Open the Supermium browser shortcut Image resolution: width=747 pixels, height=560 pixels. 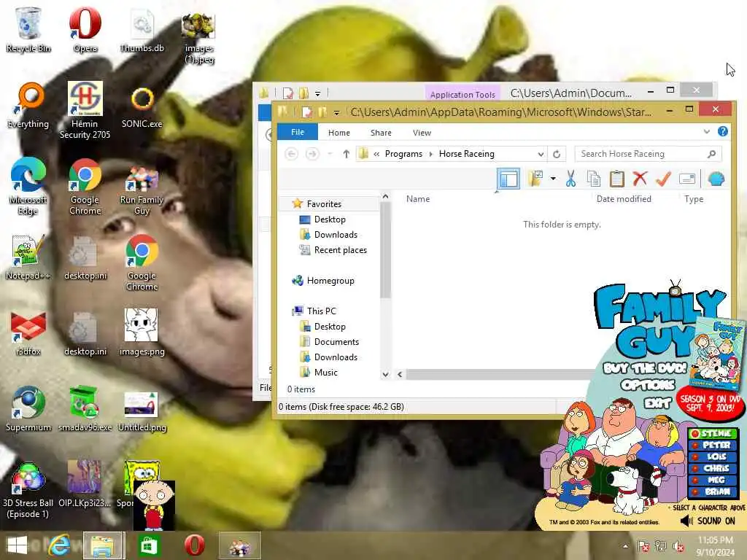pyautogui.click(x=28, y=408)
